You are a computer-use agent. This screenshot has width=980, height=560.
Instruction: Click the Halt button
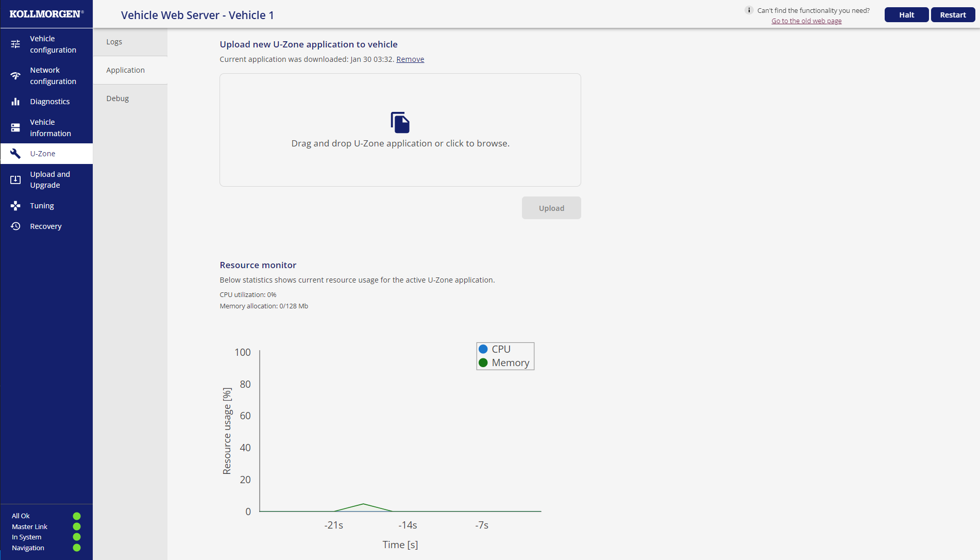pos(906,14)
